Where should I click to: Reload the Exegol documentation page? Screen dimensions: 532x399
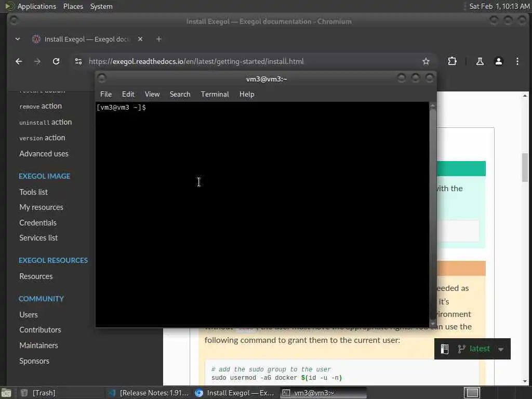click(56, 61)
